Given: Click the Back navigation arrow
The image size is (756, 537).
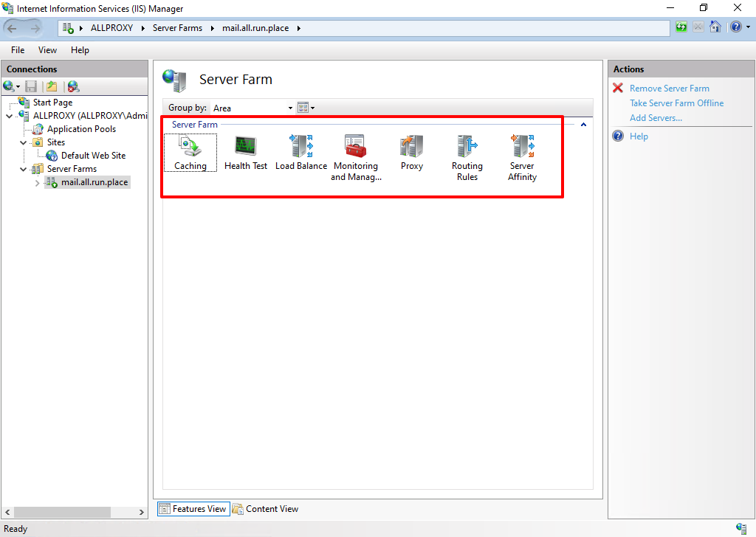Looking at the screenshot, I should coord(12,29).
